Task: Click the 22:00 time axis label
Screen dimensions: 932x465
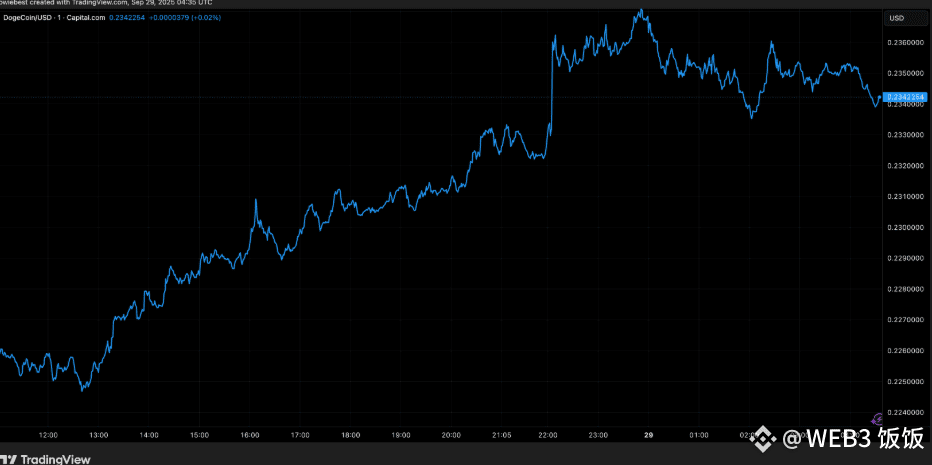Action: coord(547,435)
